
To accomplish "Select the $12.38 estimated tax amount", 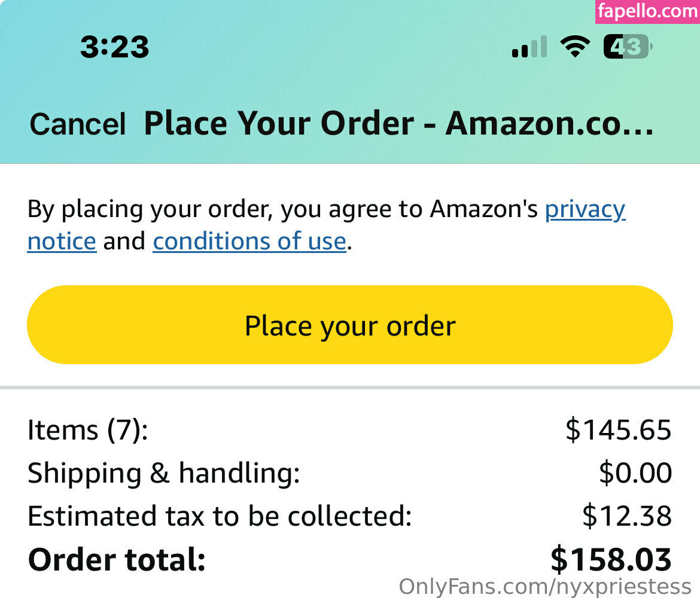I will tap(626, 516).
